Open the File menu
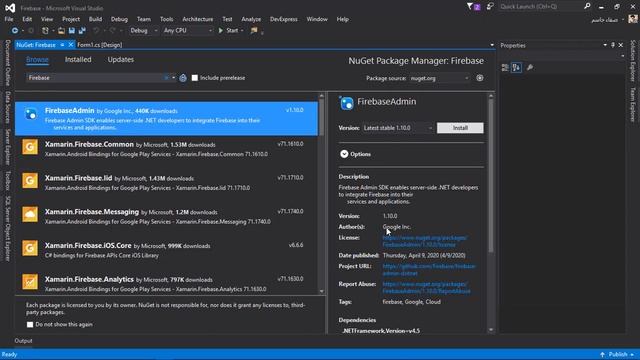The width and height of the screenshot is (640, 360). click(x=9, y=19)
